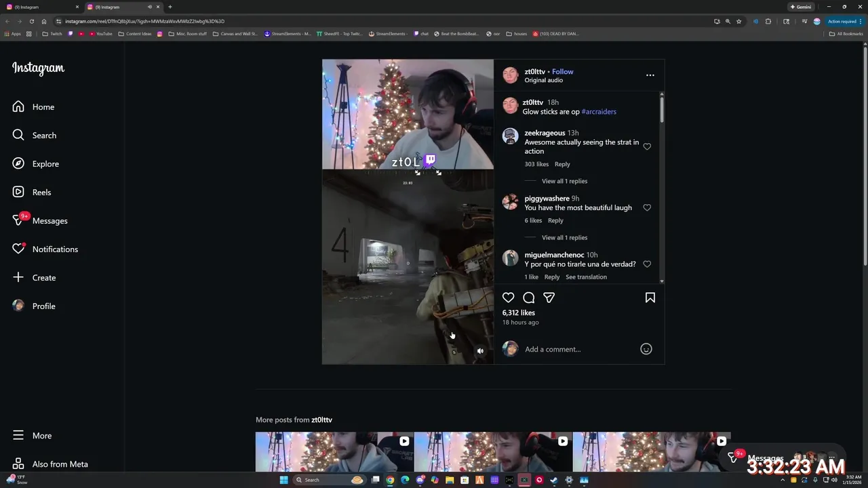Open the second reel thumbnail under More posts

[x=493, y=452]
